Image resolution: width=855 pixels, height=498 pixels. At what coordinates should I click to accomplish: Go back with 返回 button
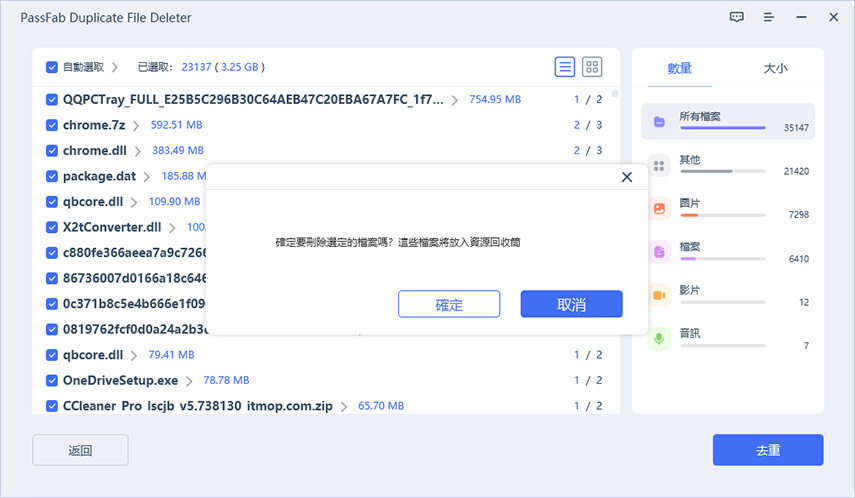pyautogui.click(x=80, y=450)
